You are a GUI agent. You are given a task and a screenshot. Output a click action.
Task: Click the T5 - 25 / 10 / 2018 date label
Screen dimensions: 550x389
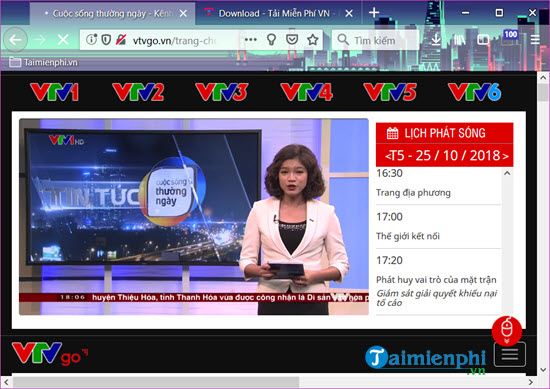point(446,155)
